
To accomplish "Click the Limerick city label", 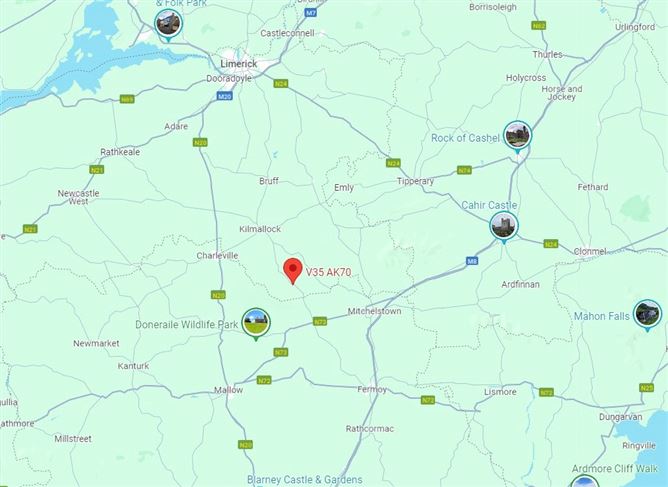I will 239,64.
